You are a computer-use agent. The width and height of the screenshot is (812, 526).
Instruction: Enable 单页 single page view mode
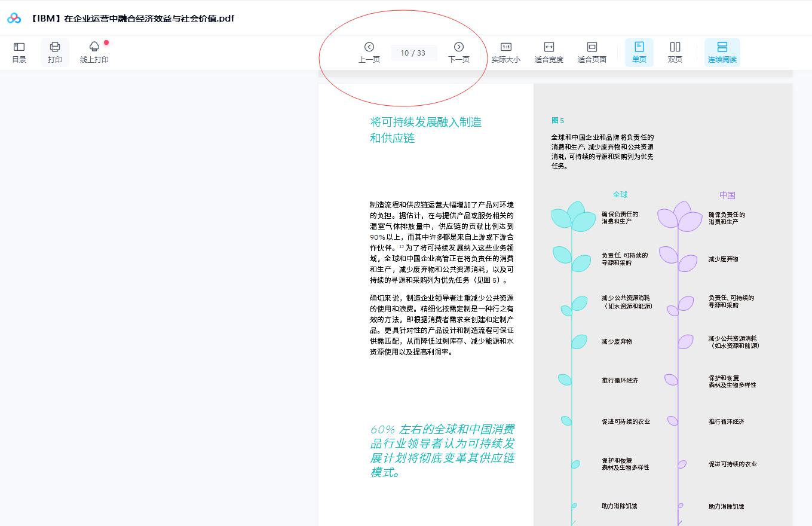(639, 52)
